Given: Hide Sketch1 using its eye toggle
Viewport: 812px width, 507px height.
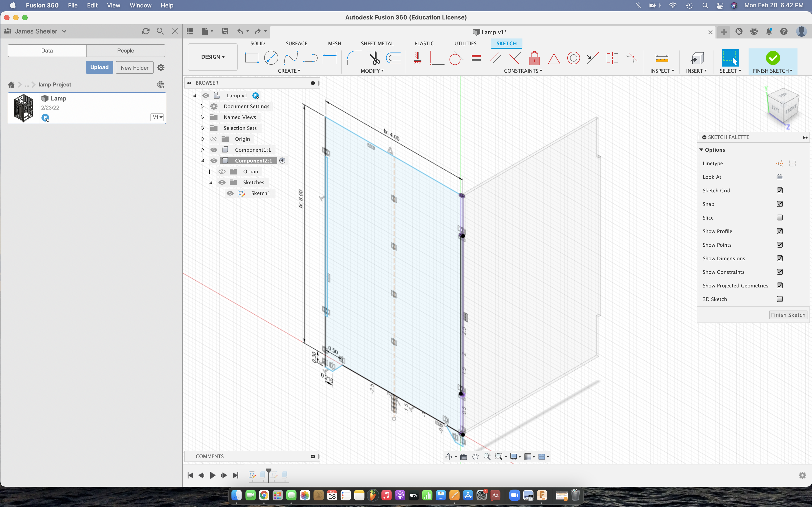Looking at the screenshot, I should 230,193.
